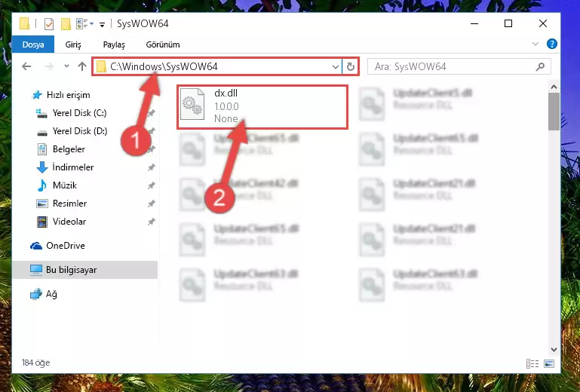Click the pin icon beside Müzik
Viewport: 580px width, 392px height.
[x=151, y=185]
